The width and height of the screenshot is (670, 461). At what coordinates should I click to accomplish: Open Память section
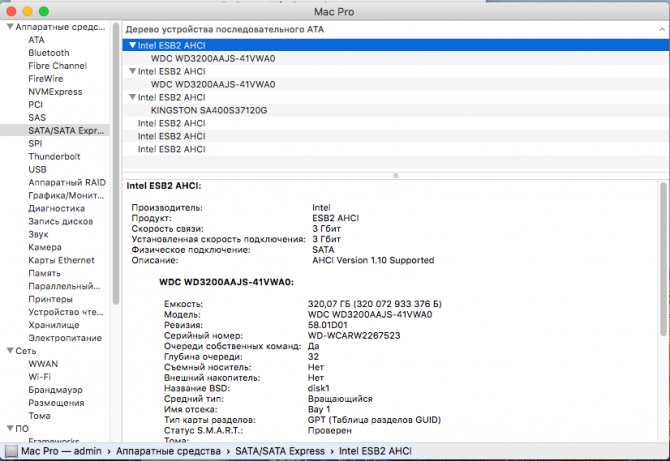pyautogui.click(x=44, y=273)
